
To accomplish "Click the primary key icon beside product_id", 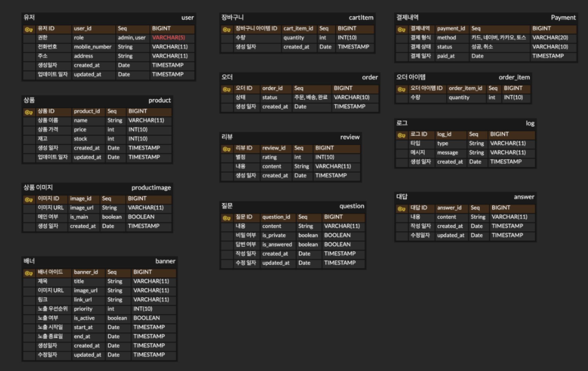I will point(29,112).
